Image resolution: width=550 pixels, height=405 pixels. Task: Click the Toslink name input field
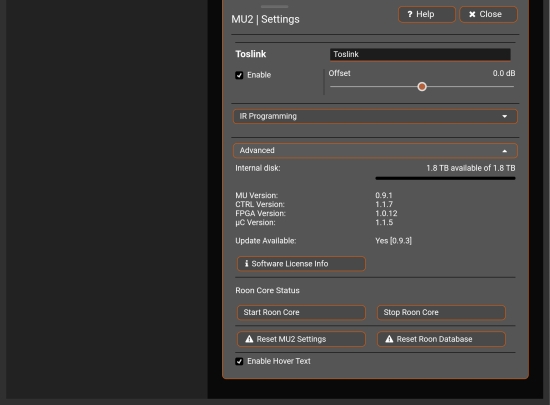click(420, 54)
